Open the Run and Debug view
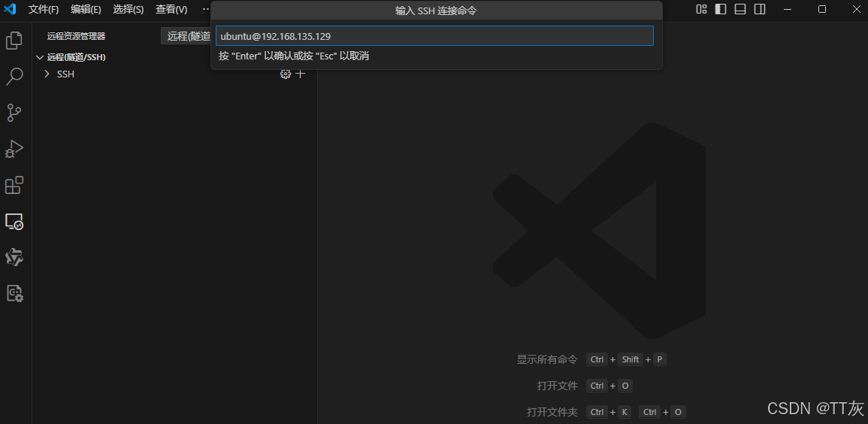The image size is (868, 424). point(14,149)
